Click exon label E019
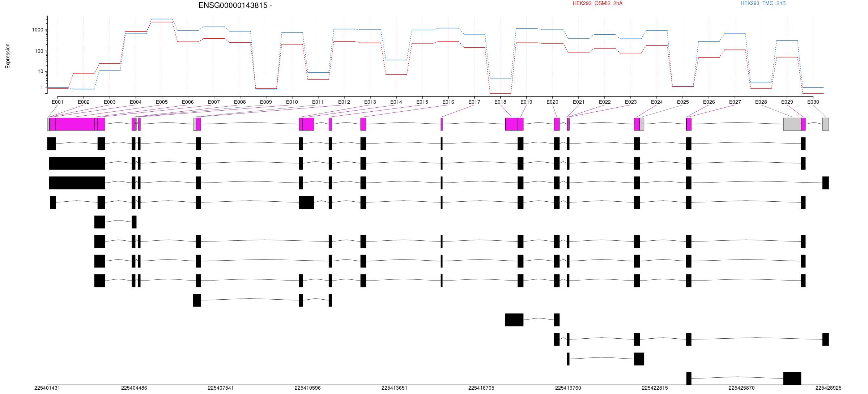868x394 pixels. (x=526, y=102)
